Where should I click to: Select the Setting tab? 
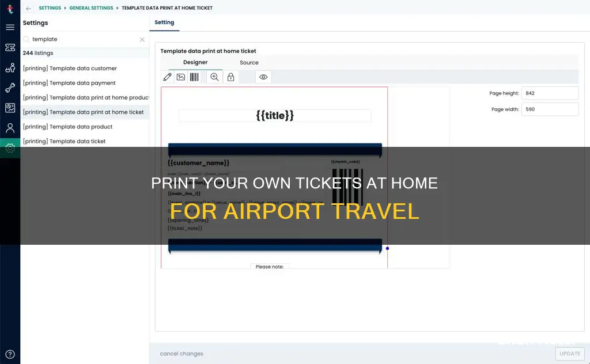[164, 22]
